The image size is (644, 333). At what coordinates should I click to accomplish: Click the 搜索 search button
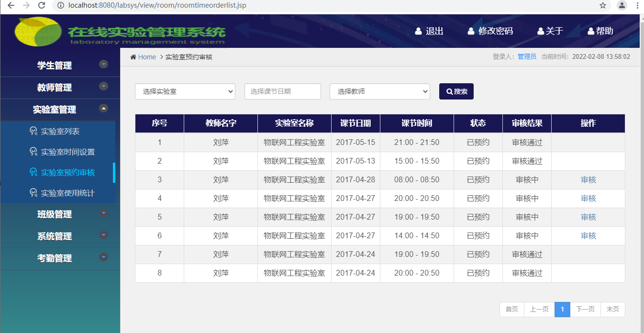tap(456, 91)
